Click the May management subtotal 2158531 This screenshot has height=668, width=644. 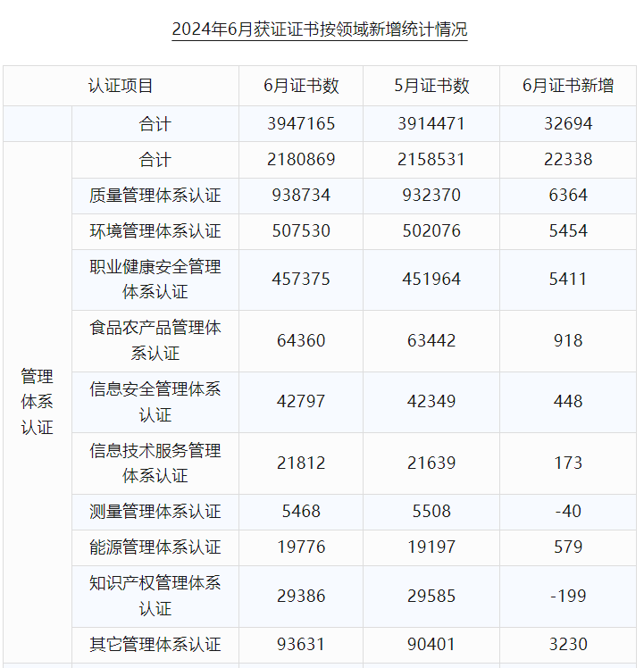coord(431,159)
